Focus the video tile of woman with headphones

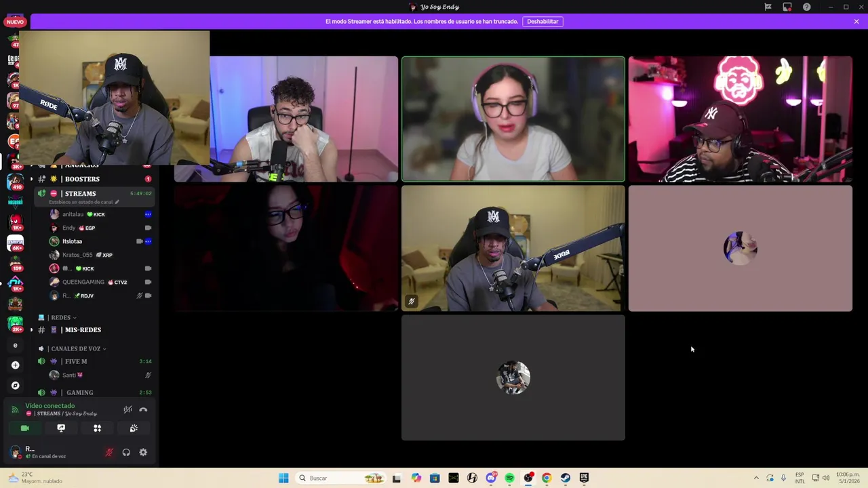513,119
